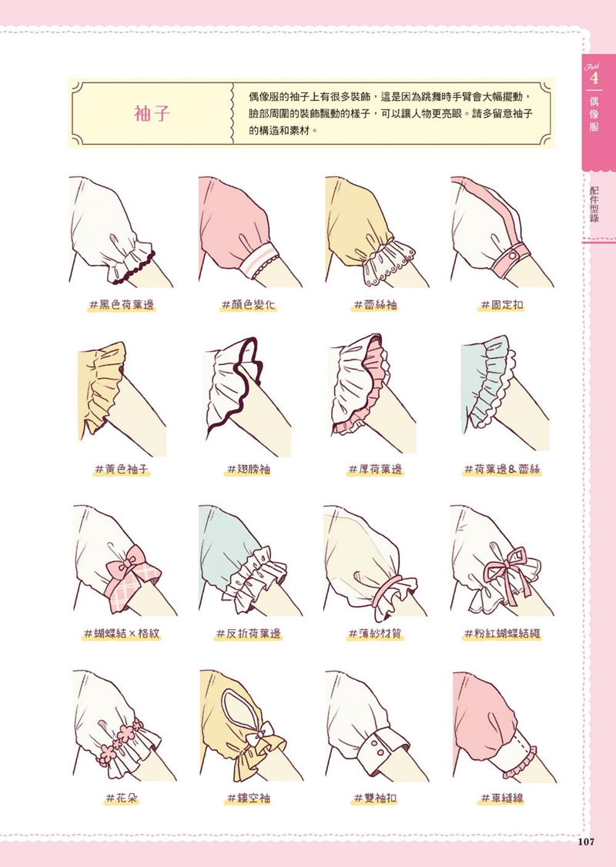Click the 薄紗材質 sheer sleeve drawing
The width and height of the screenshot is (616, 867).
tap(376, 560)
